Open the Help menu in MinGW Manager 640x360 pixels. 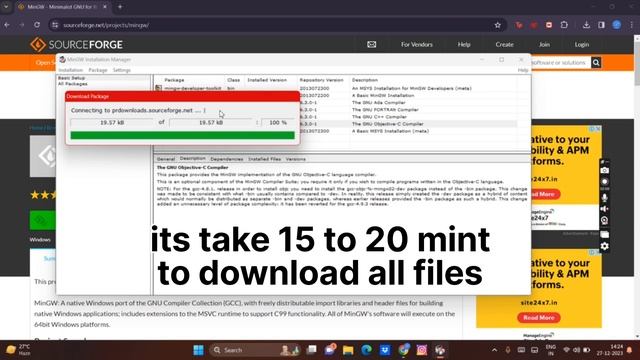click(x=523, y=70)
